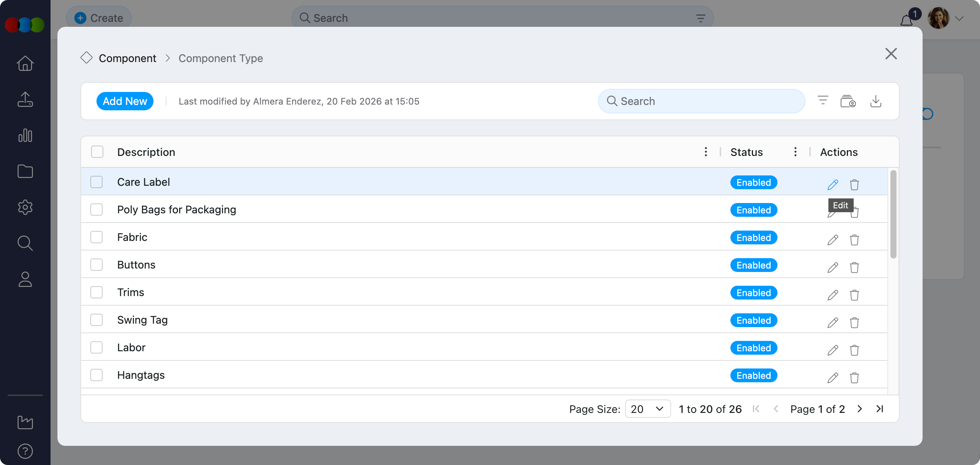
Task: Open the filter icon beside the table search
Action: (x=823, y=101)
